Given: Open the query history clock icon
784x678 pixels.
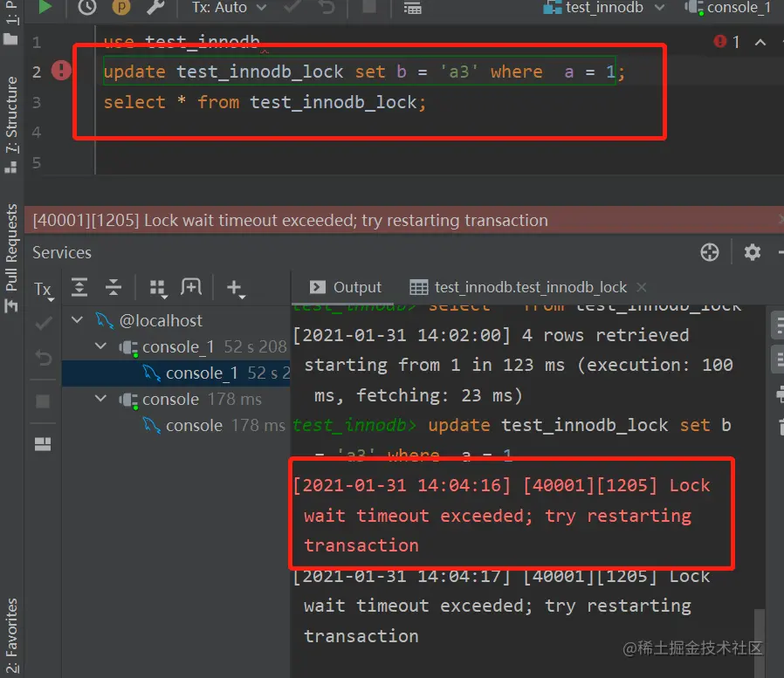Looking at the screenshot, I should [87, 7].
